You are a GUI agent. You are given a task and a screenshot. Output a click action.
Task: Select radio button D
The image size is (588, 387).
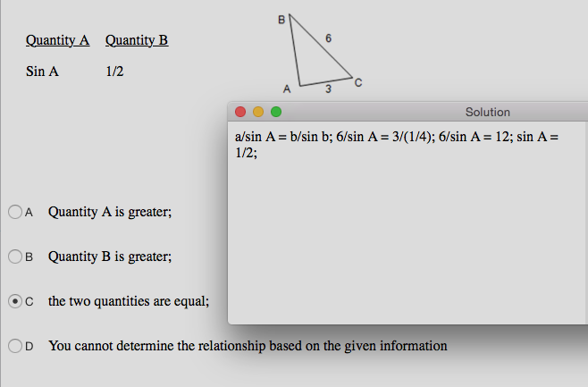click(x=15, y=345)
